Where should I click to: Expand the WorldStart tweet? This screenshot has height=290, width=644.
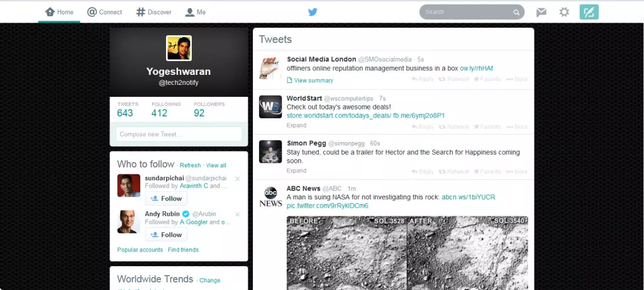pyautogui.click(x=297, y=125)
